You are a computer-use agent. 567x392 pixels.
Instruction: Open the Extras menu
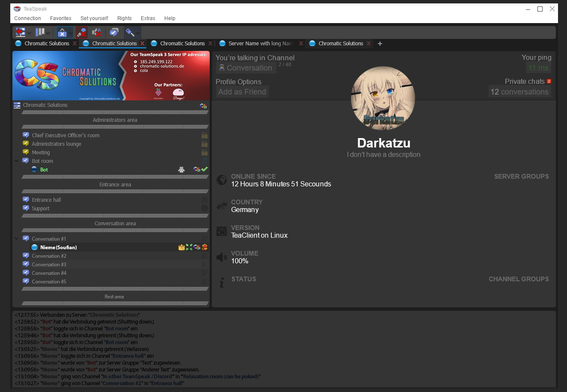click(x=148, y=18)
